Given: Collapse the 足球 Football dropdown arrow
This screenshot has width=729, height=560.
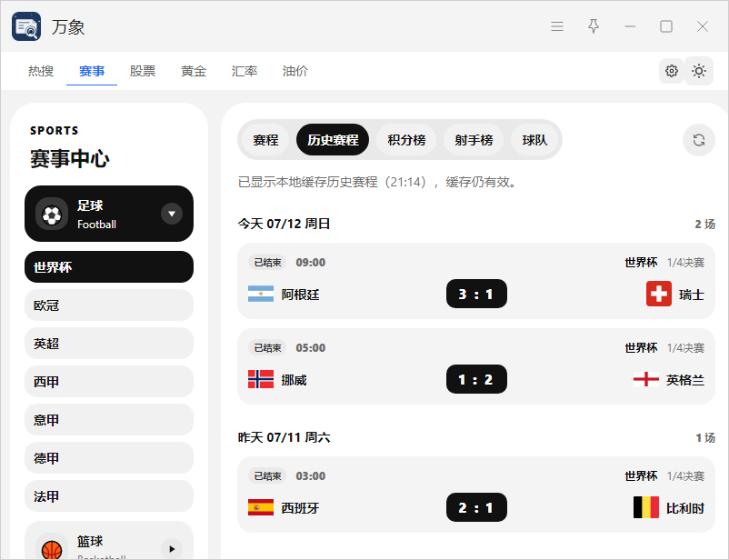Looking at the screenshot, I should tap(172, 214).
